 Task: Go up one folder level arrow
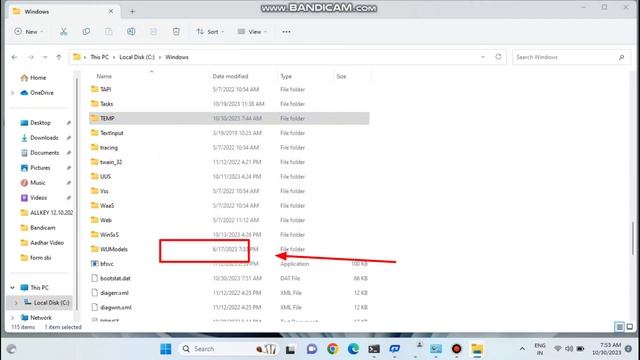(59, 57)
